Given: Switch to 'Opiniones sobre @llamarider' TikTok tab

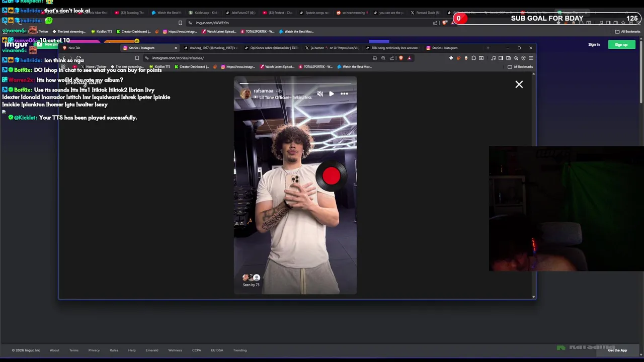Looking at the screenshot, I should [x=272, y=48].
